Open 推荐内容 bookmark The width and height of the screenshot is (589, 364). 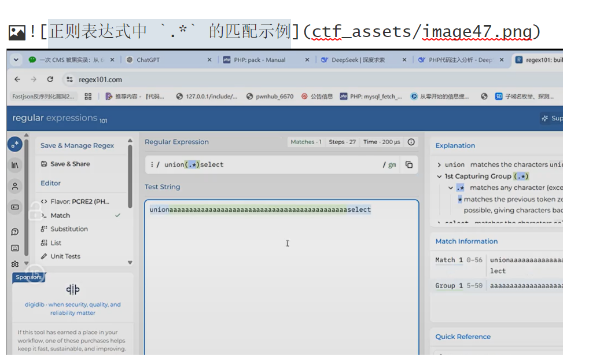(x=135, y=97)
